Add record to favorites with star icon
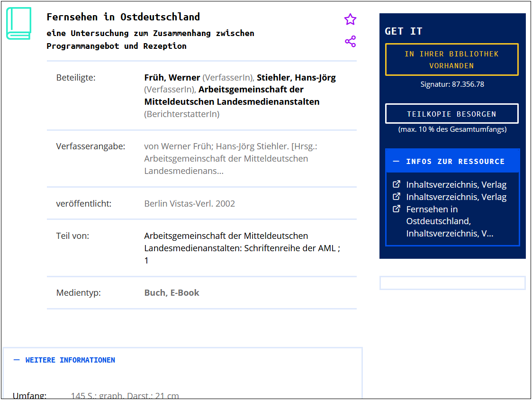 (x=350, y=19)
